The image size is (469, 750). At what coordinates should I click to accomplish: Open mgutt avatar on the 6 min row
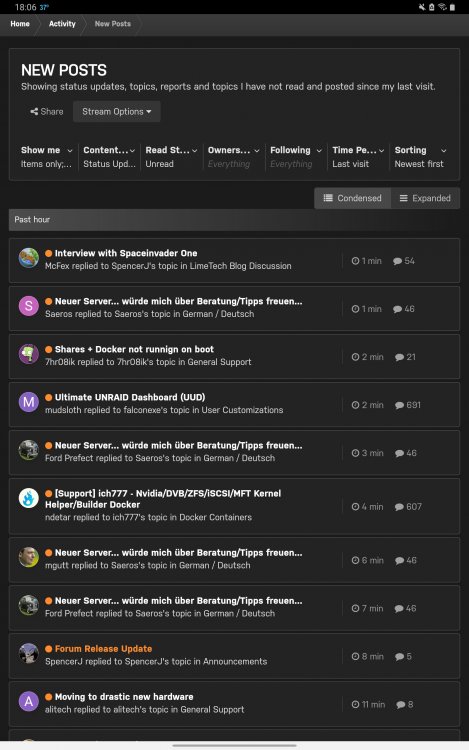point(29,557)
